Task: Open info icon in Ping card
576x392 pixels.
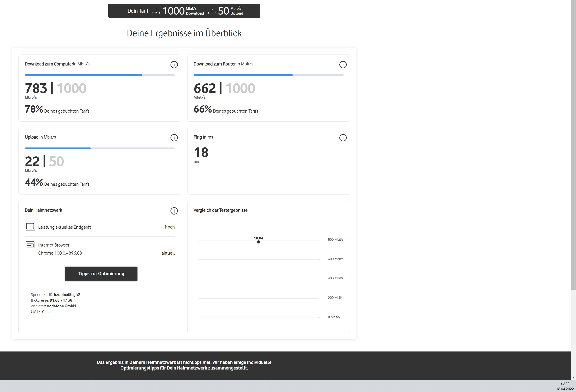Action: (x=343, y=138)
